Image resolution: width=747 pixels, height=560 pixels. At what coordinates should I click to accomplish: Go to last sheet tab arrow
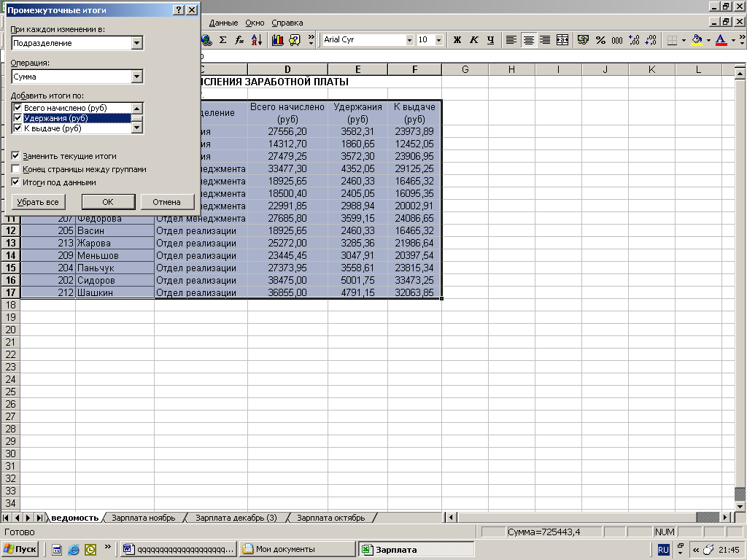[39, 518]
